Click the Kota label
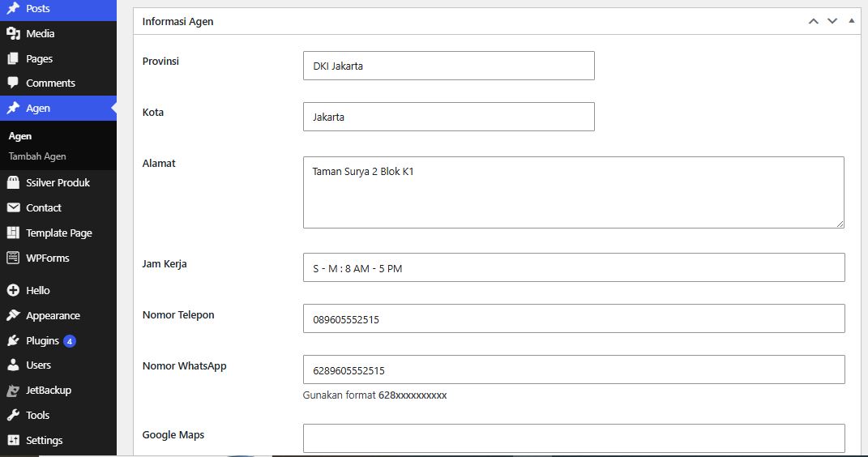This screenshot has width=868, height=457. coord(153,112)
